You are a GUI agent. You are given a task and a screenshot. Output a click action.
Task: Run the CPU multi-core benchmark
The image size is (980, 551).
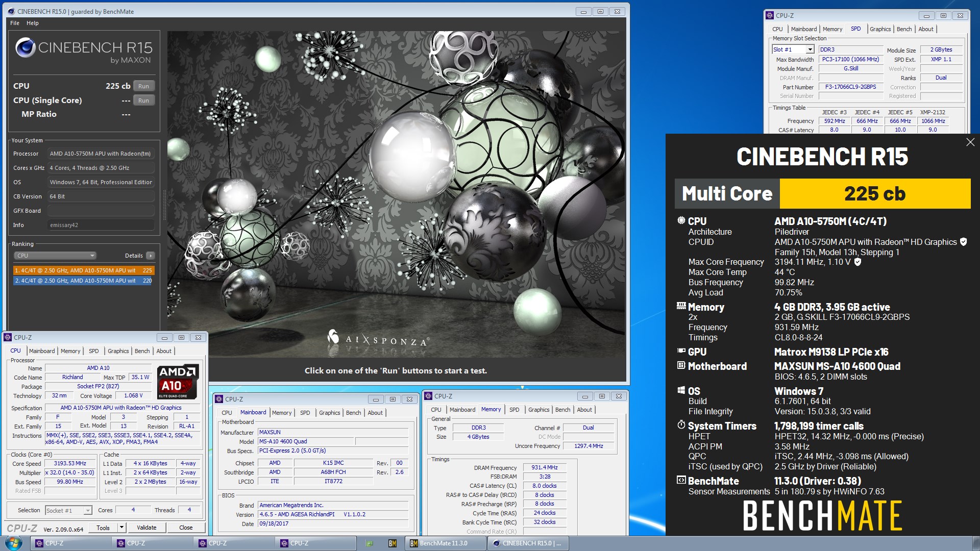pos(144,86)
